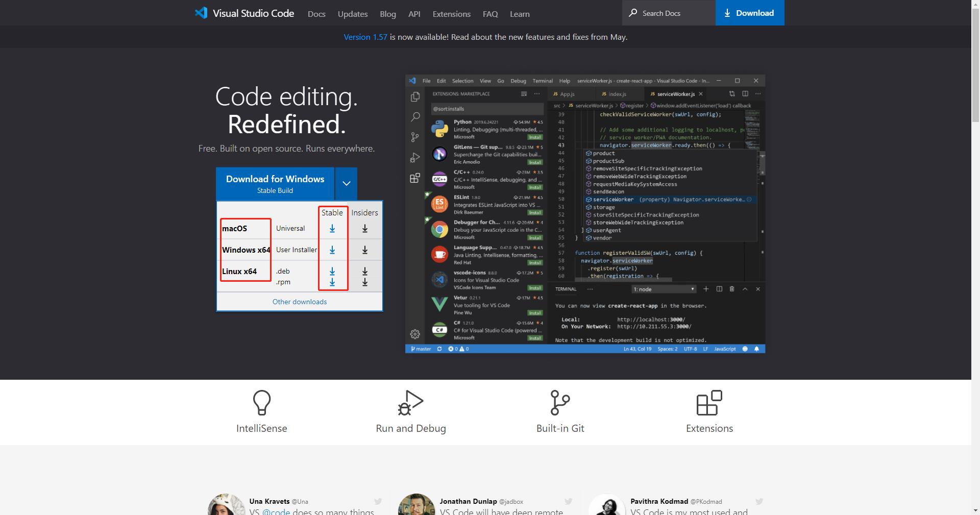Click the blue Download button in header
980x515 pixels.
pyautogui.click(x=750, y=13)
